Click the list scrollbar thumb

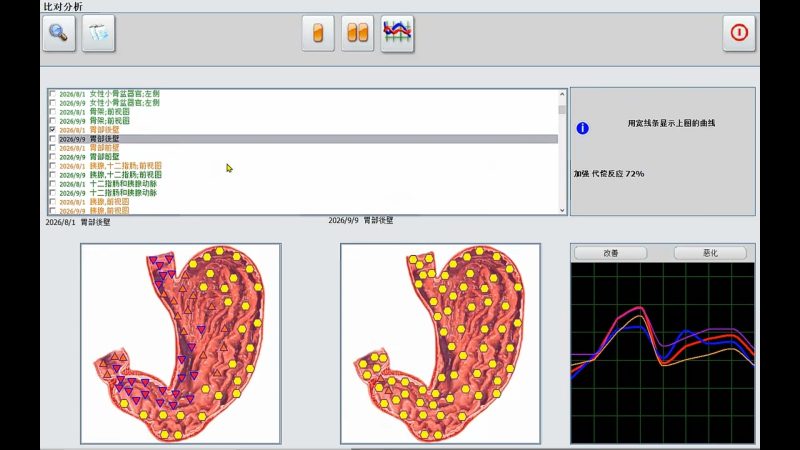point(562,110)
